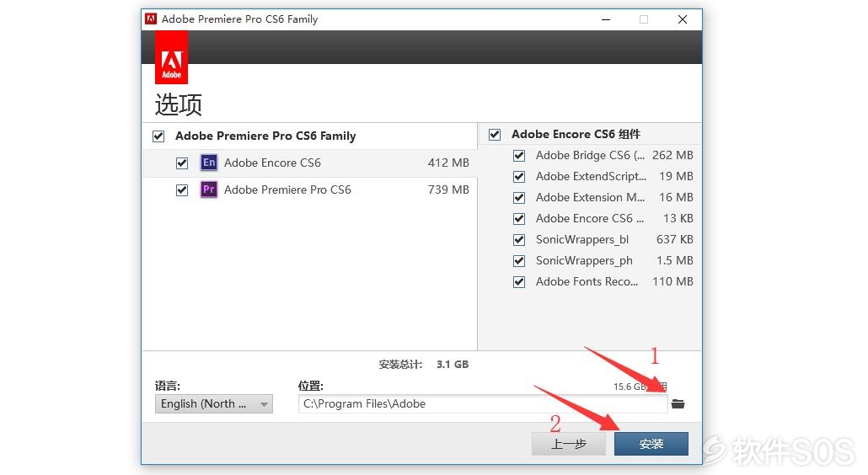Click the Adobe ExtendScript... label

(x=591, y=176)
